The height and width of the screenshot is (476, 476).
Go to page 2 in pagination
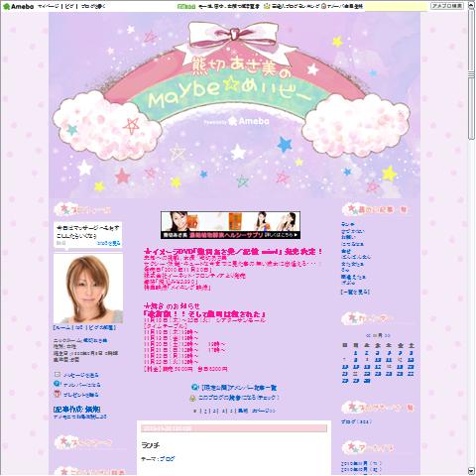click(206, 411)
